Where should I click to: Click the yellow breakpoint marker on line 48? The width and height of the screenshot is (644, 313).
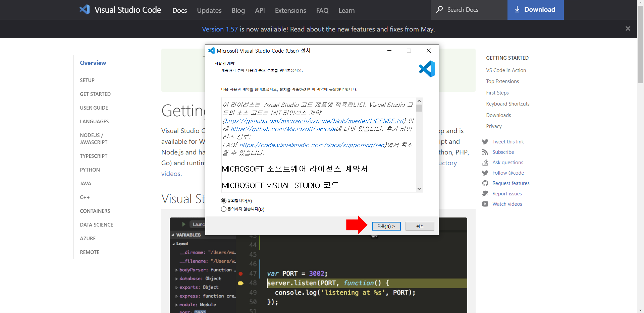click(240, 283)
